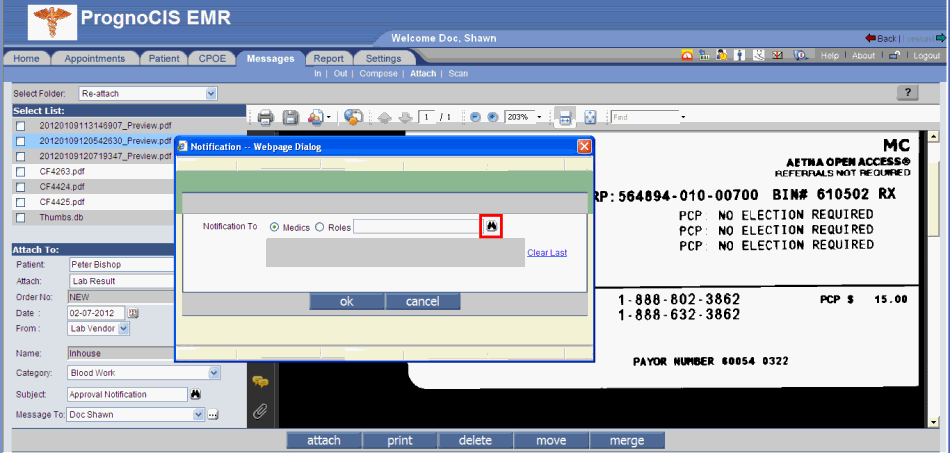Open the share icon dropdown arrow
The image size is (950, 453).
[329, 117]
